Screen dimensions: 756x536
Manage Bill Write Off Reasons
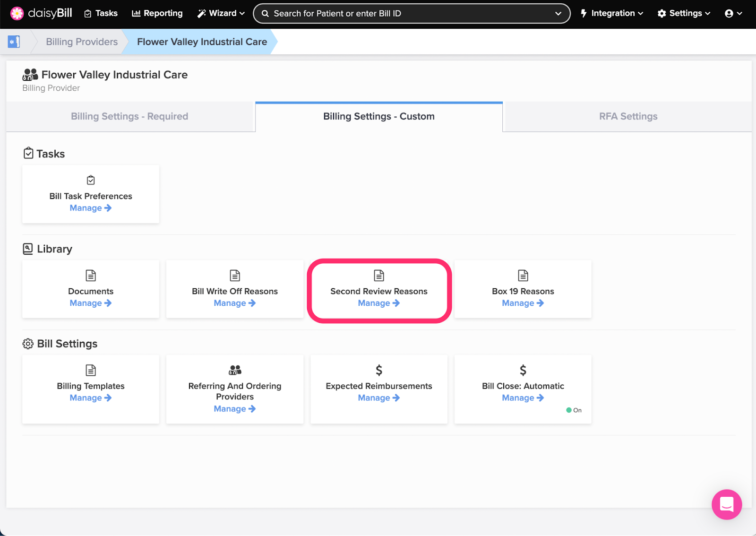[x=235, y=303]
